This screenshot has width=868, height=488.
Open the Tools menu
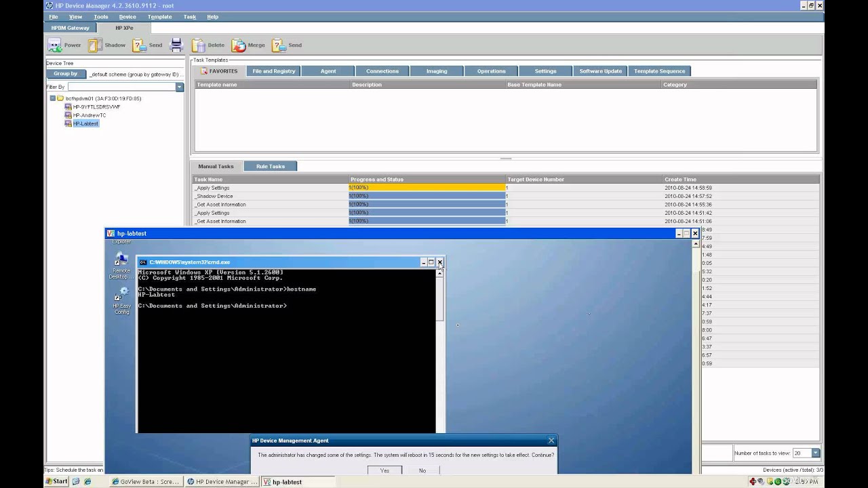point(101,17)
